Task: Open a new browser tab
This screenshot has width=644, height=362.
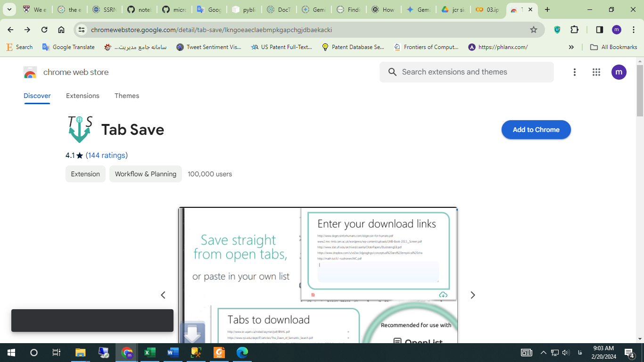Action: pos(547,9)
